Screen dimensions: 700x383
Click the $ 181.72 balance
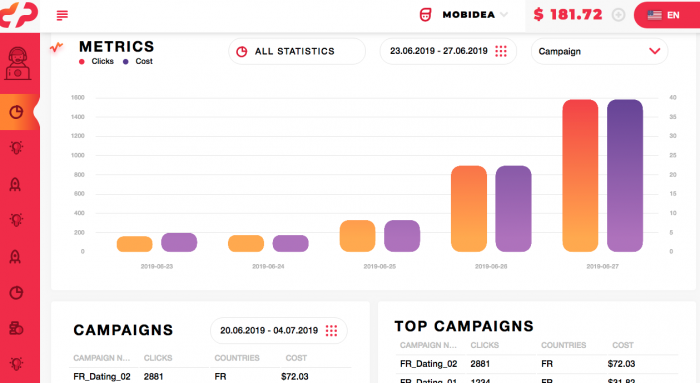pyautogui.click(x=568, y=15)
